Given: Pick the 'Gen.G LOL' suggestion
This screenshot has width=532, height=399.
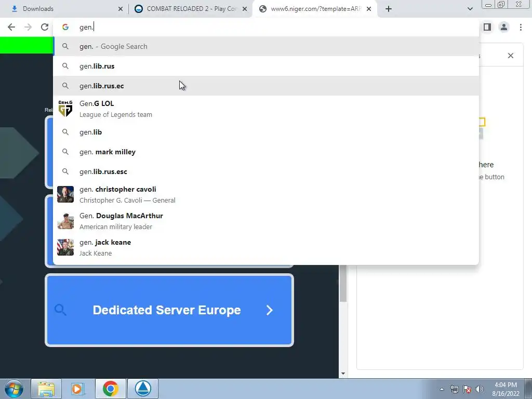Looking at the screenshot, I should 266,109.
